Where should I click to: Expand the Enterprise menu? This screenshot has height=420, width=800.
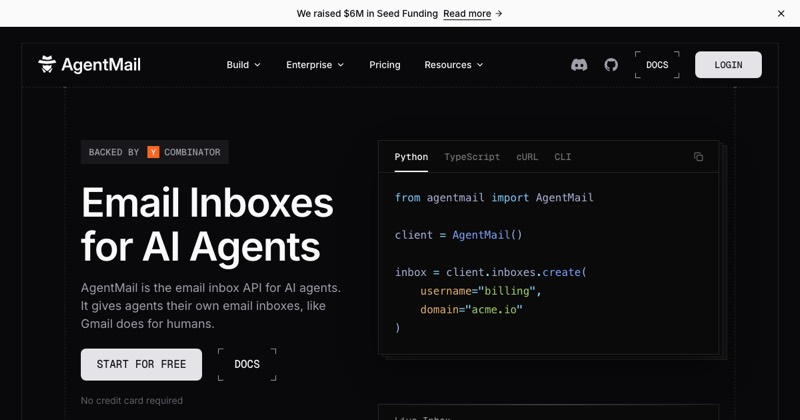tap(315, 65)
